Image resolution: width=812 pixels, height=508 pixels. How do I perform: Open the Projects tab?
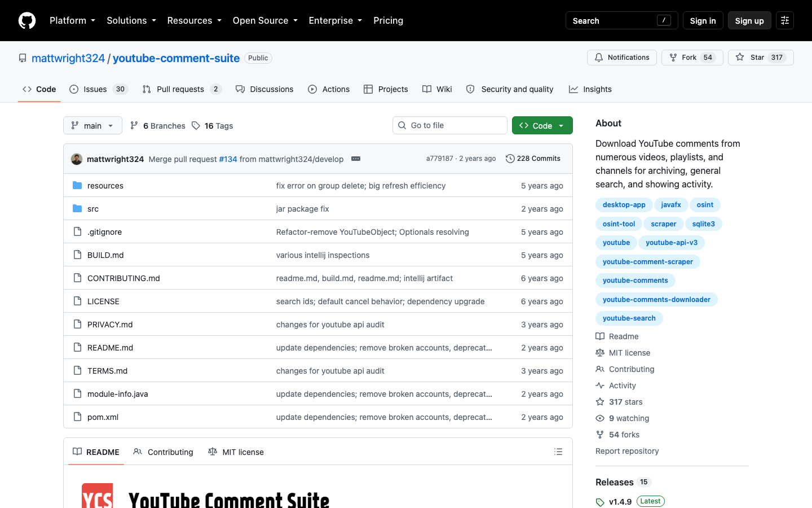[386, 89]
